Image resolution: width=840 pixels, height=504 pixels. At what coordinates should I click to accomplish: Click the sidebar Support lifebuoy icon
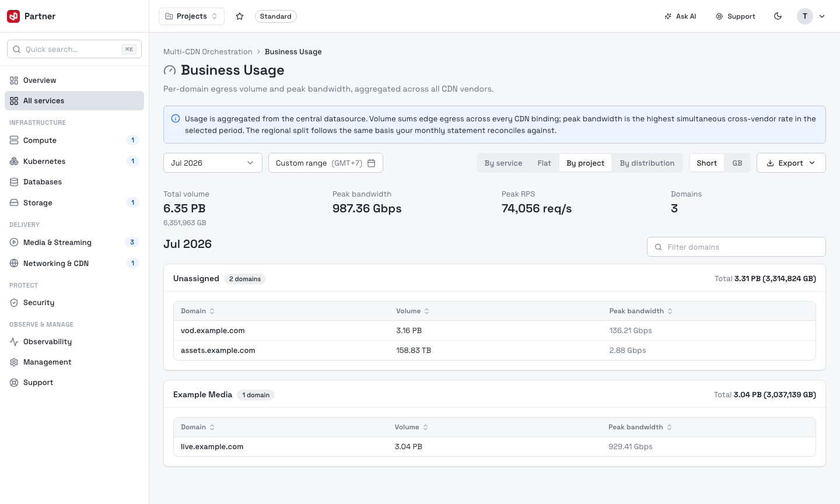click(14, 383)
